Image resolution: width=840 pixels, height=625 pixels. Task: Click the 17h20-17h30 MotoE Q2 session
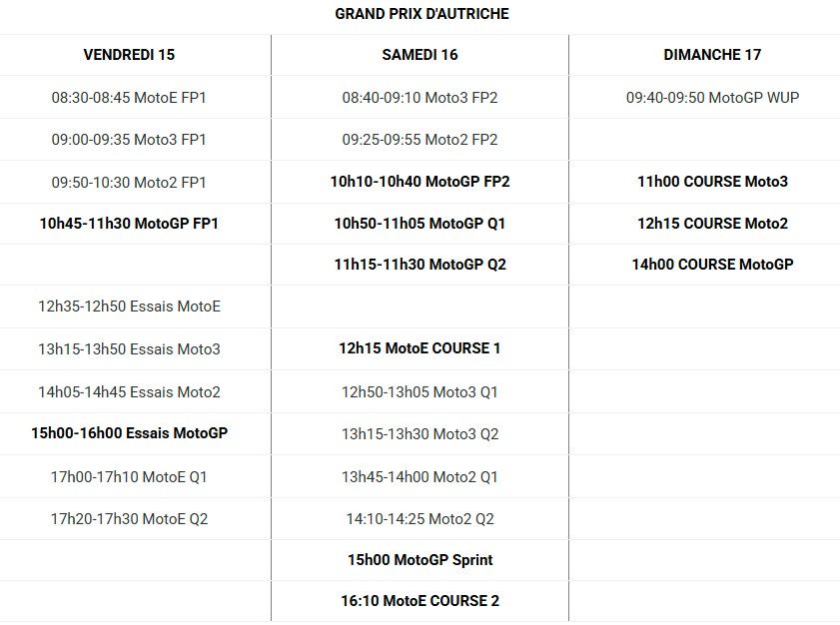(129, 519)
